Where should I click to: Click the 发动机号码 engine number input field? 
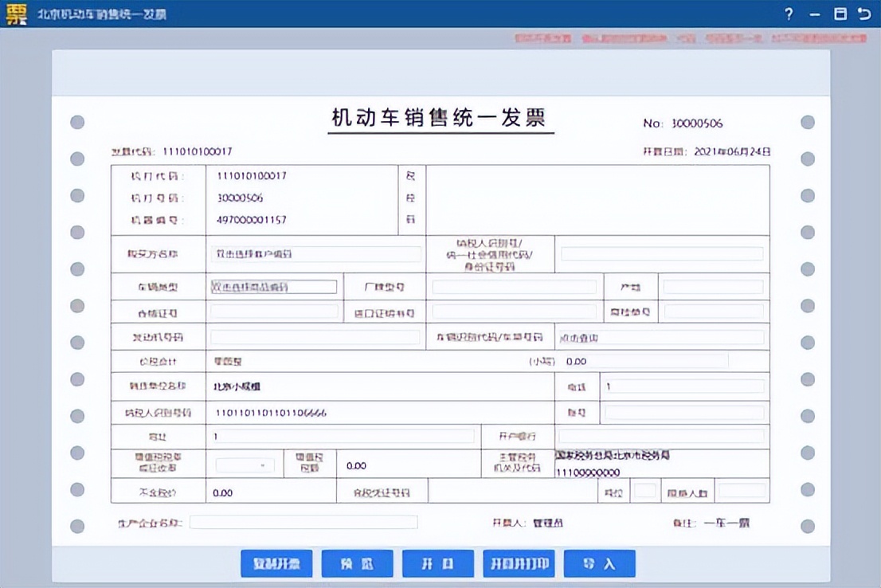pos(316,336)
